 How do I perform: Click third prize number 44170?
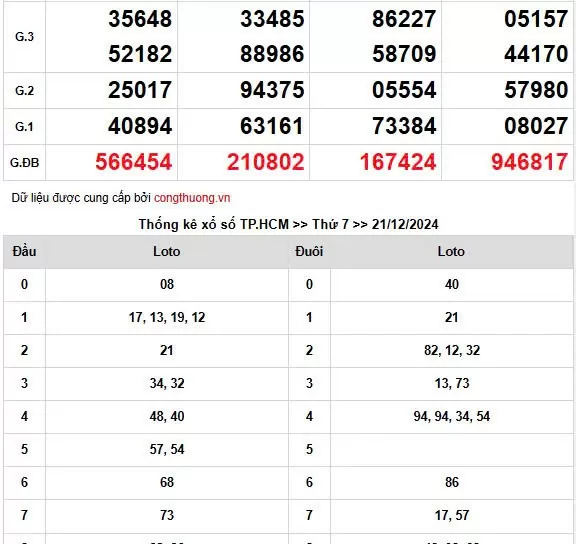[536, 54]
